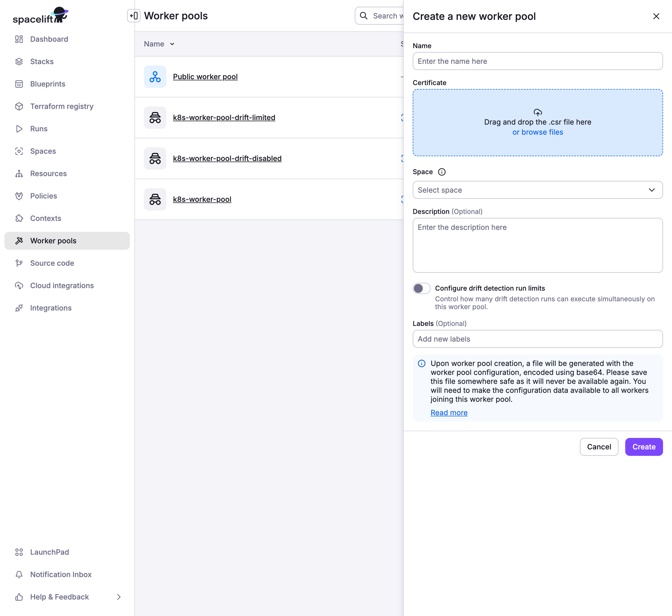Select the Stacks sidebar icon

(x=19, y=61)
